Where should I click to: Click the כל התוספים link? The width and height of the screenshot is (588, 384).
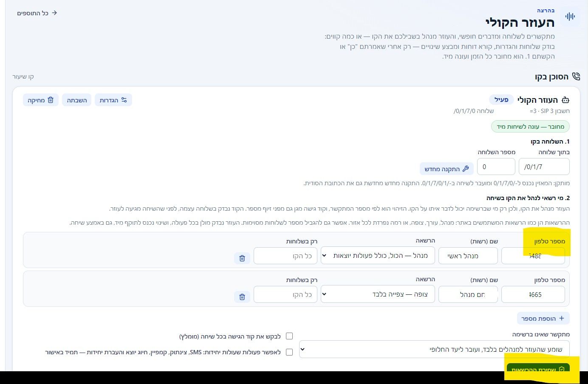37,13
